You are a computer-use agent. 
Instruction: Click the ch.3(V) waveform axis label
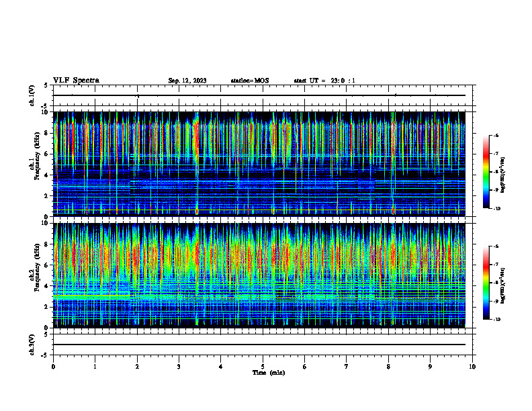point(32,345)
